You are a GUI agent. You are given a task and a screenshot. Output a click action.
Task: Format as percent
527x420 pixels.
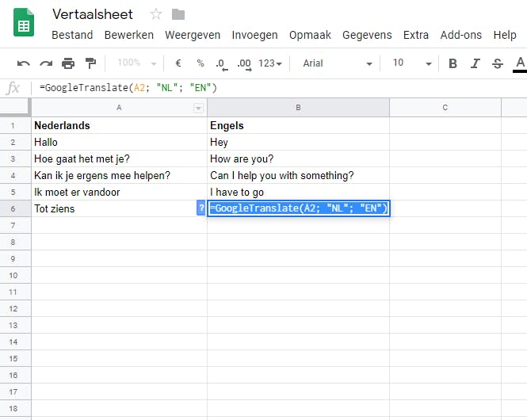(x=200, y=63)
